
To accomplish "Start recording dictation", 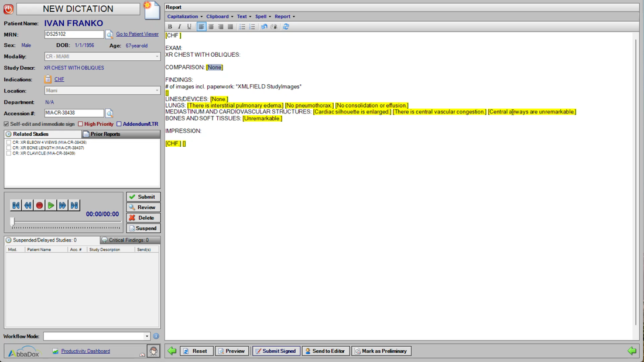I will 39,205.
